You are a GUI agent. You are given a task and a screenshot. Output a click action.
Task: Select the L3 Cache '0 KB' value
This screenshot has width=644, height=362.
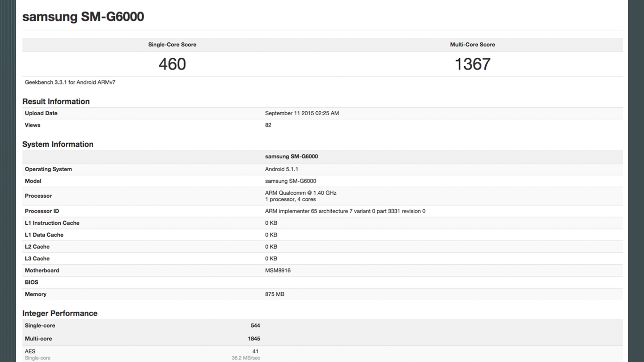(x=271, y=259)
